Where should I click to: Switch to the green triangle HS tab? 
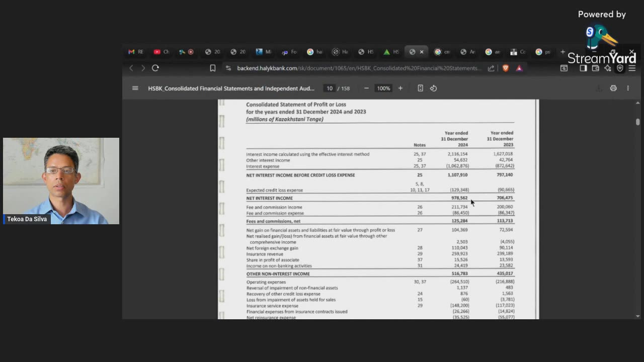[391, 52]
